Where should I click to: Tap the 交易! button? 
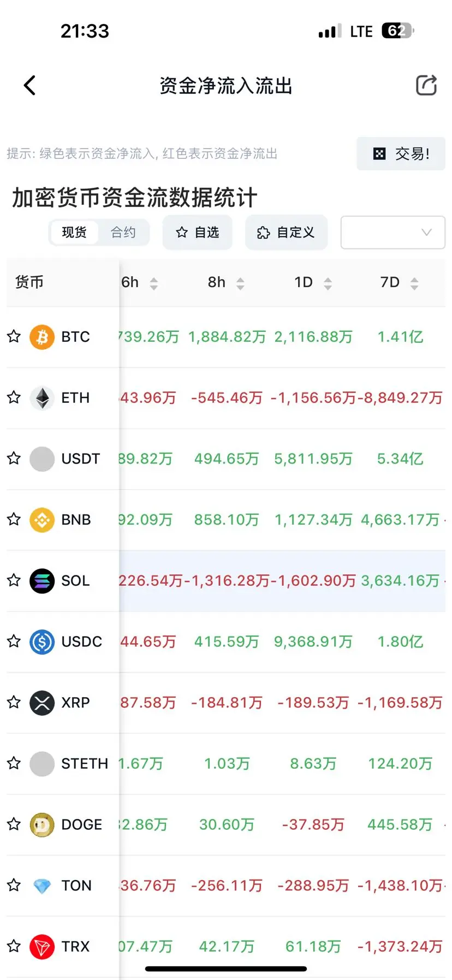401,154
